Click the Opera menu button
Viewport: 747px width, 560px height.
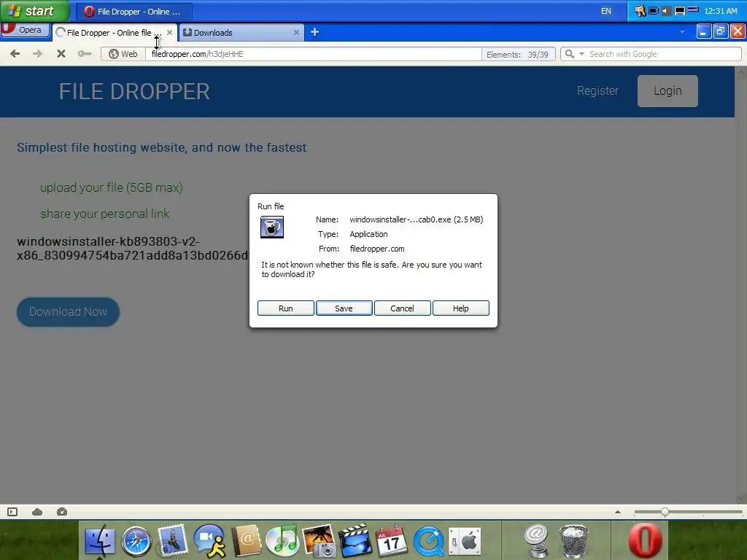[25, 30]
